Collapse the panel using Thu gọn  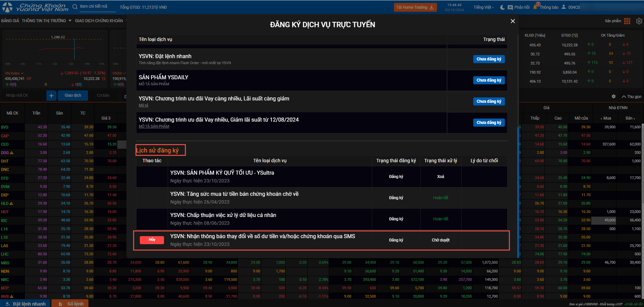tap(631, 96)
